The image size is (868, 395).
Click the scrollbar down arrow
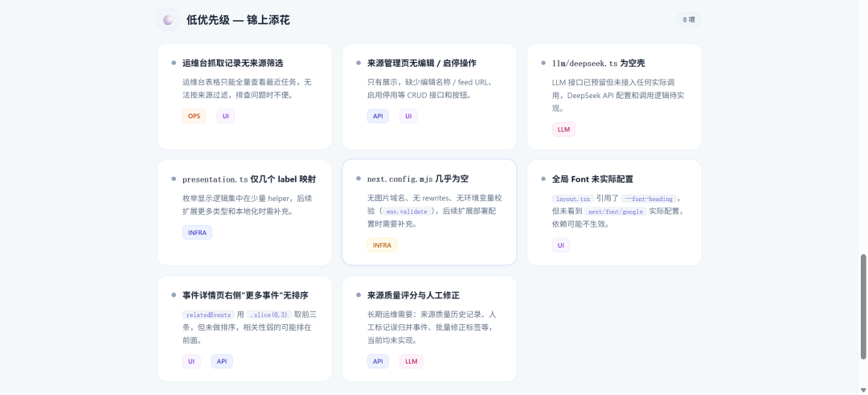863,390
